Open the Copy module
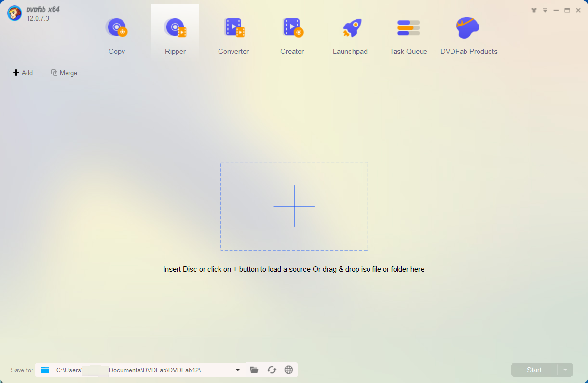Screen dimensions: 588x383 (x=116, y=34)
